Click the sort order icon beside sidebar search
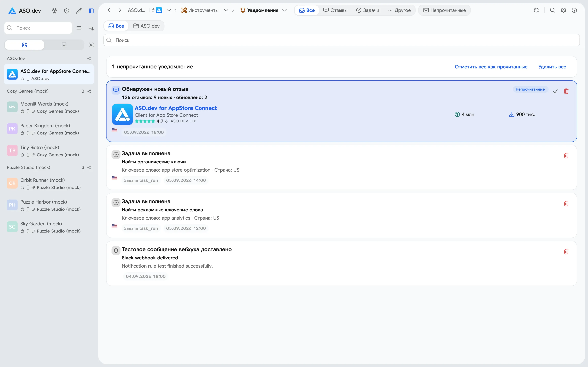The width and height of the screenshot is (588, 367). [x=91, y=28]
